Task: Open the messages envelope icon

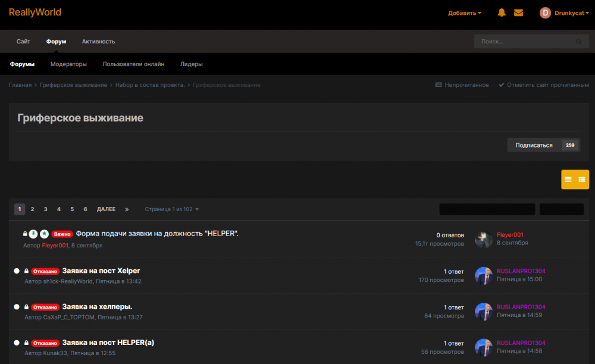Action: click(518, 13)
